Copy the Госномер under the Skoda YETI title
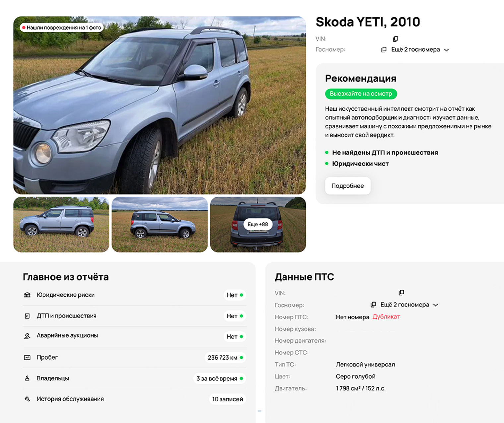Viewport: 504px width, 423px height. (384, 50)
